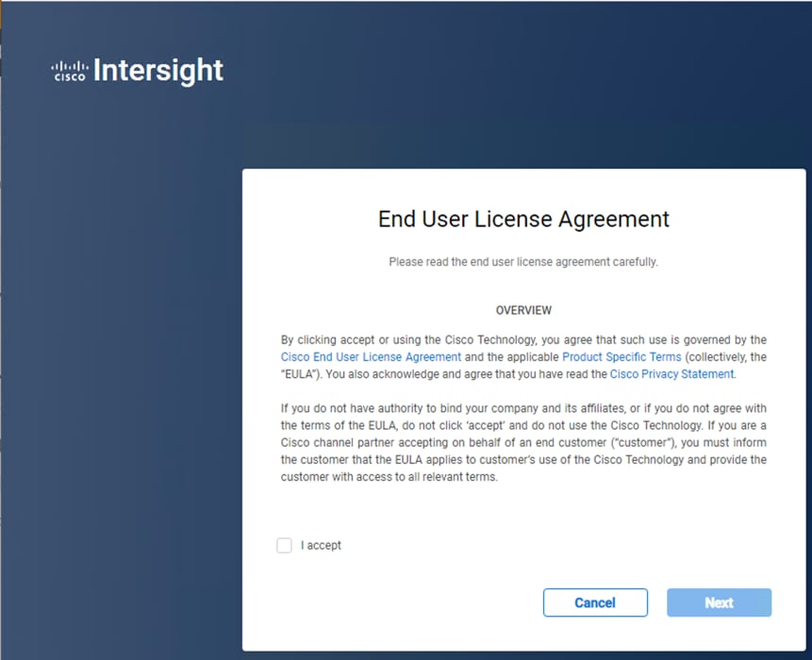Open the Product Specific Terms link
The height and width of the screenshot is (660, 812).
[621, 357]
